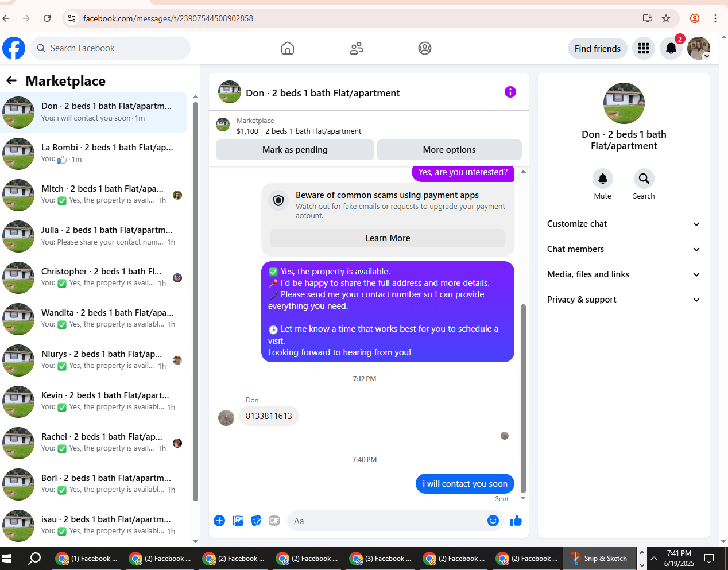The width and height of the screenshot is (728, 570).
Task: Click the browser address bar URL
Action: (168, 18)
